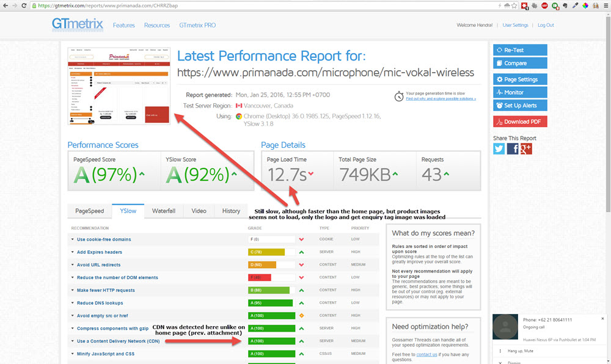Click the browser address bar URL
The width and height of the screenshot is (611, 364).
(108, 5)
